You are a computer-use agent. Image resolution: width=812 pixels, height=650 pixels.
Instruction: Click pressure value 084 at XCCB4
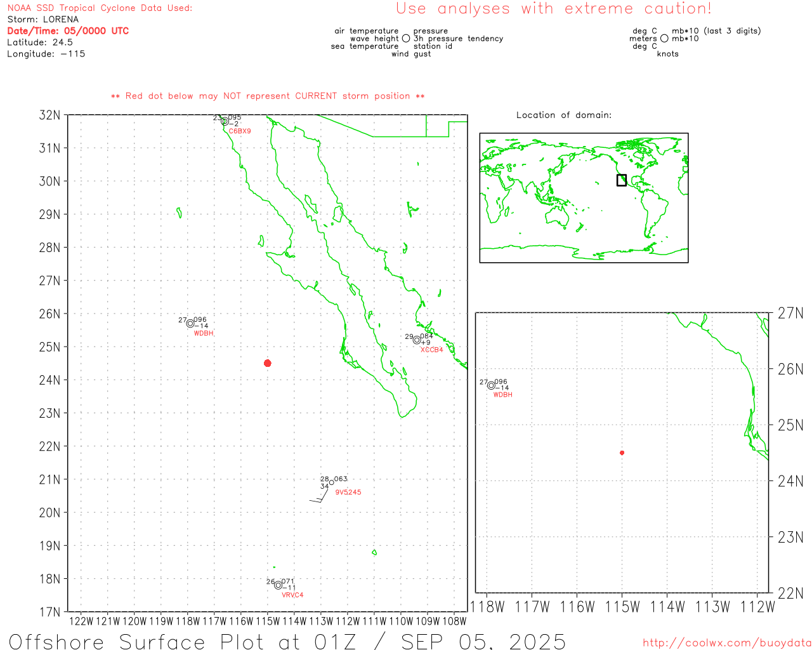pyautogui.click(x=427, y=336)
